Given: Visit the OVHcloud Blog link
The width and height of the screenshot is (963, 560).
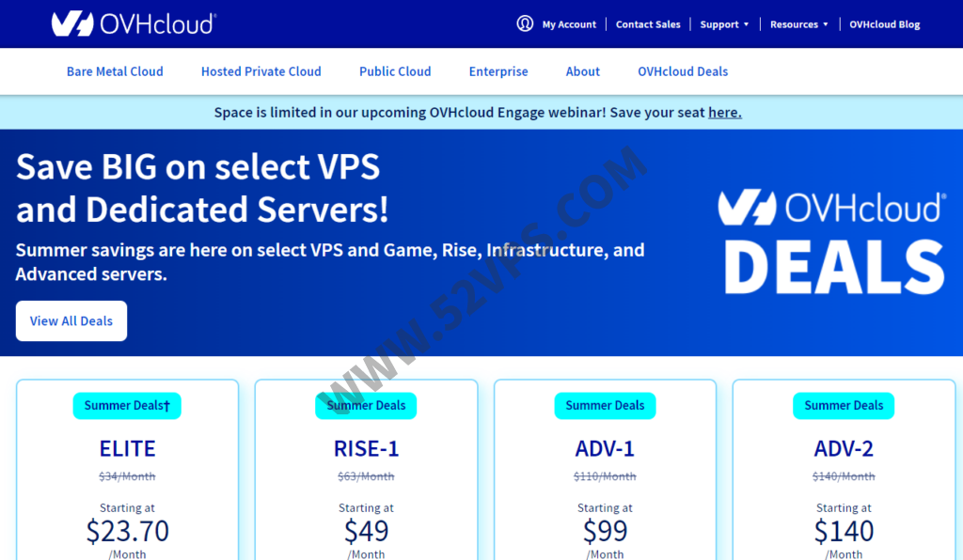Looking at the screenshot, I should [x=884, y=24].
